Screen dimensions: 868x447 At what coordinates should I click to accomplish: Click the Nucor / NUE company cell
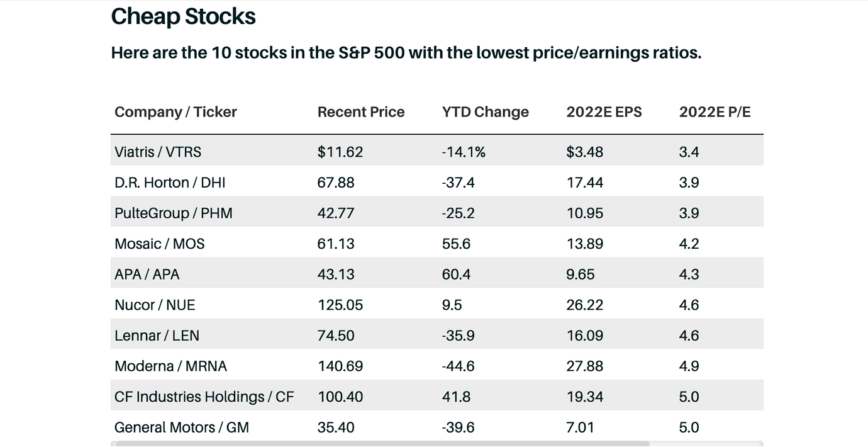pyautogui.click(x=155, y=305)
